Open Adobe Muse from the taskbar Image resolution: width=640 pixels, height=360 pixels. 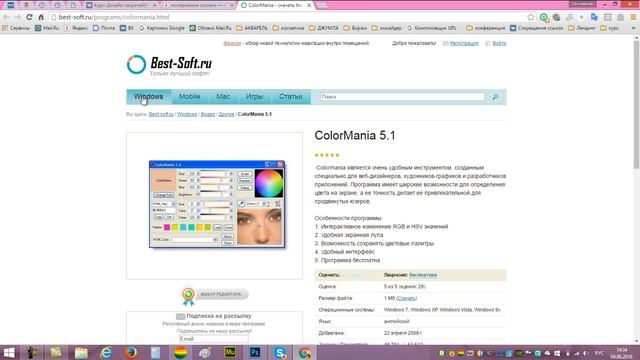coord(230,353)
